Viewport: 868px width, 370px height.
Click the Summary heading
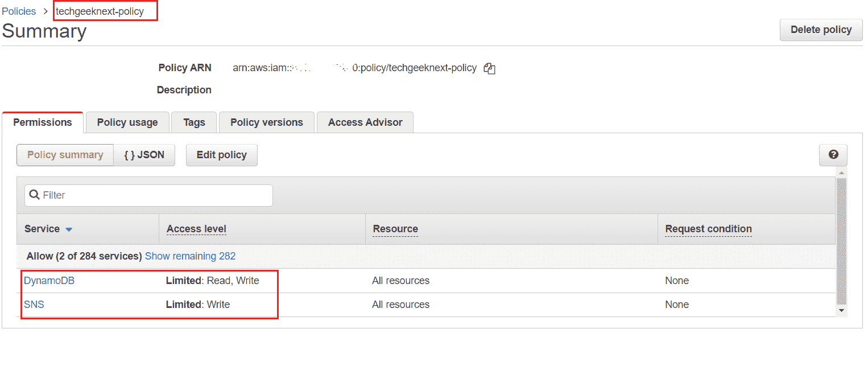44,31
